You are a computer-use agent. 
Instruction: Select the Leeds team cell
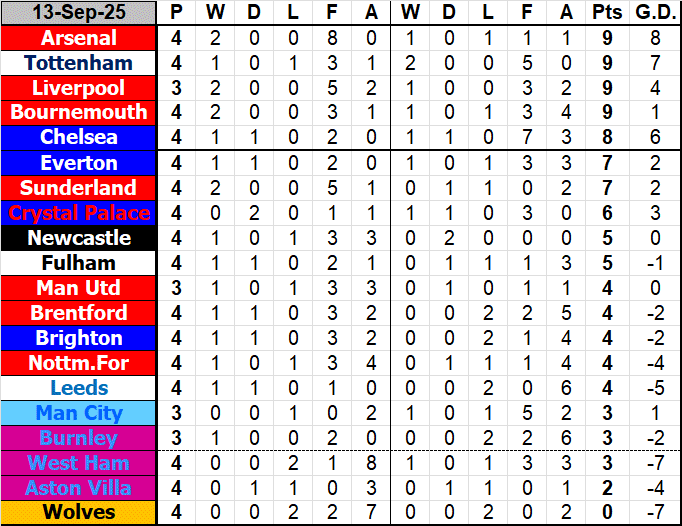click(79, 388)
